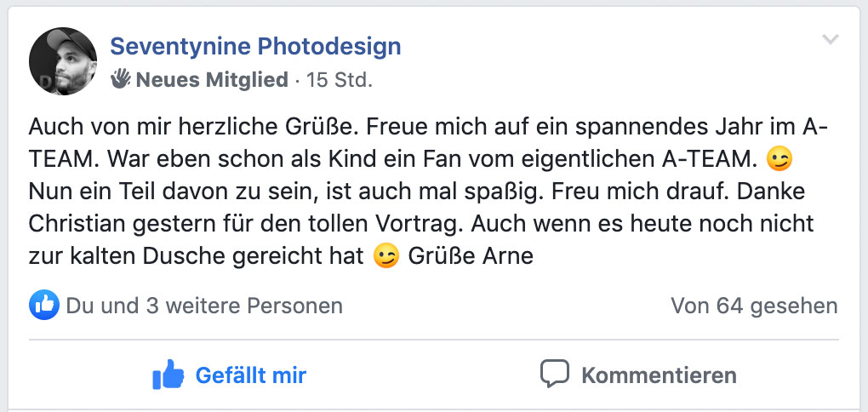
Task: Click the waving hand new member icon
Action: click(121, 80)
